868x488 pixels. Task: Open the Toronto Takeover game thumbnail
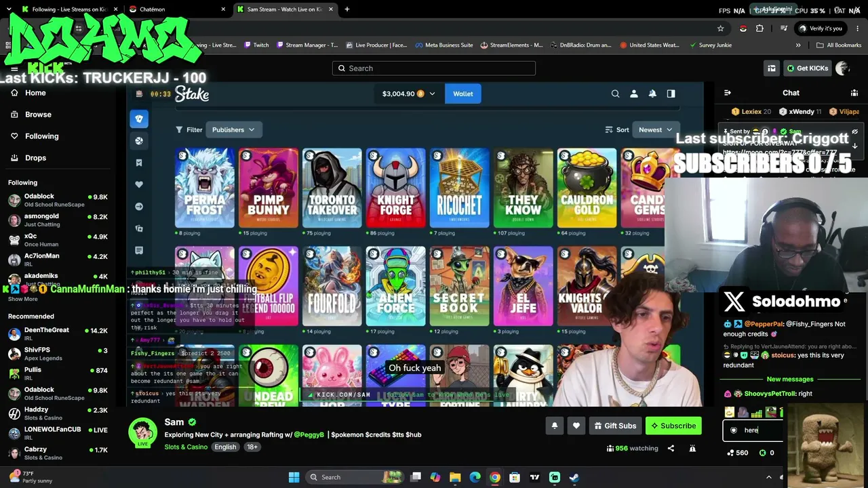click(332, 188)
